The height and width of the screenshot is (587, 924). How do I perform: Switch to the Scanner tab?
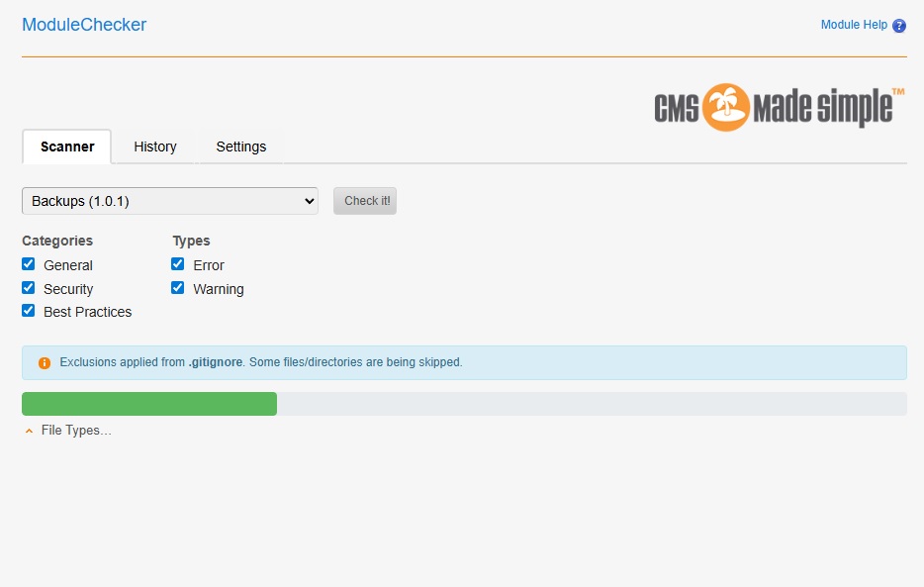coord(67,147)
